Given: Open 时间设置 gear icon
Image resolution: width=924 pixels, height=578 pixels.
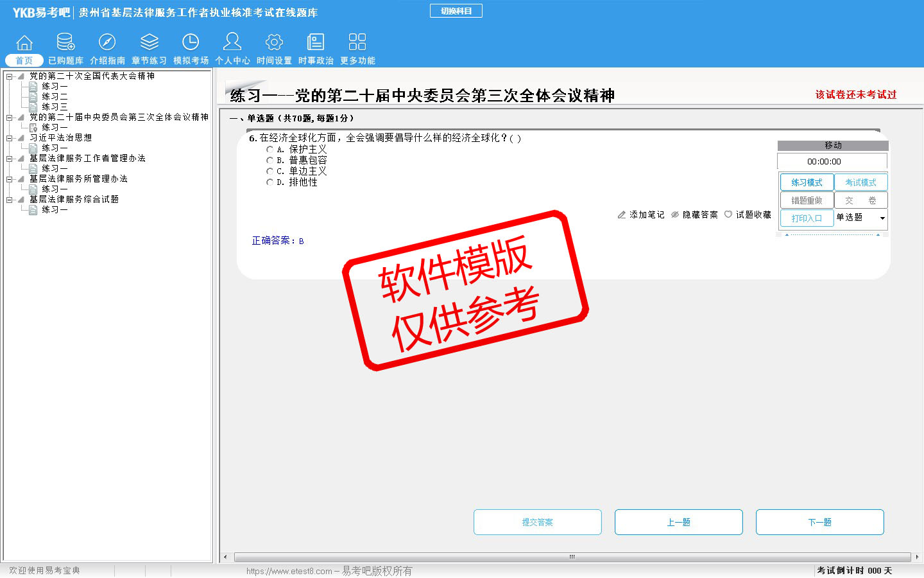Looking at the screenshot, I should click(x=274, y=43).
